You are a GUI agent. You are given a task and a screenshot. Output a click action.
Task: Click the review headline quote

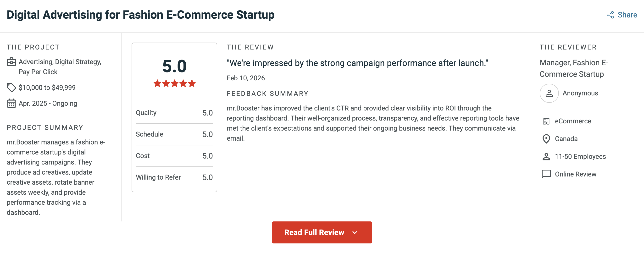click(x=357, y=63)
